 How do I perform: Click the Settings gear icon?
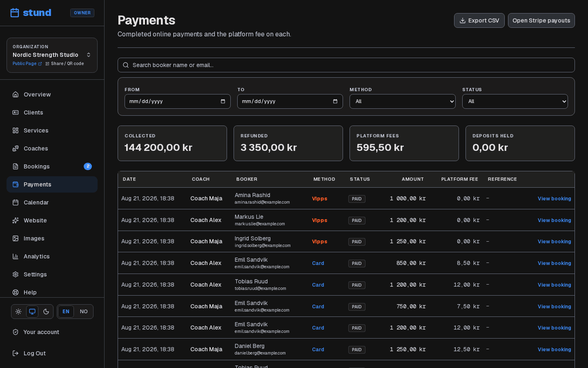click(16, 274)
